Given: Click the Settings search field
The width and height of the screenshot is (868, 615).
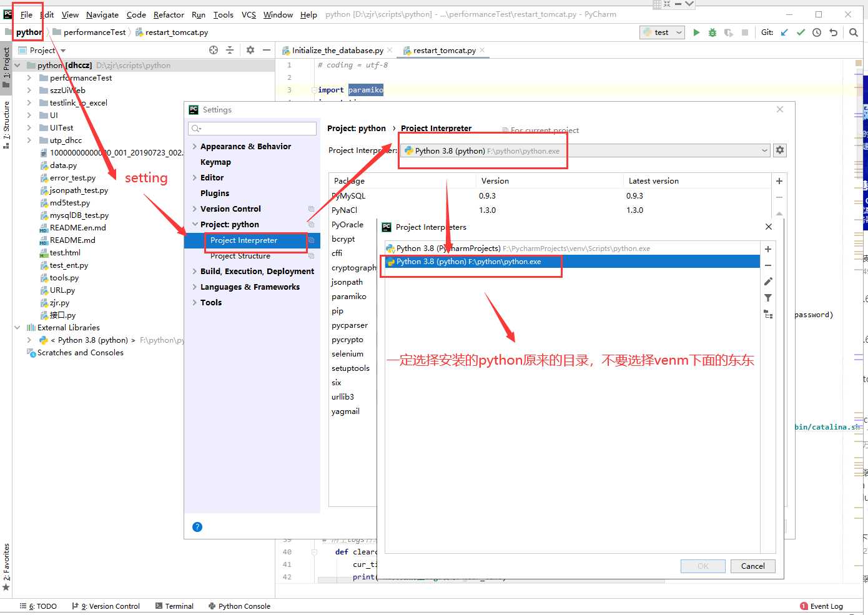Looking at the screenshot, I should pos(252,129).
